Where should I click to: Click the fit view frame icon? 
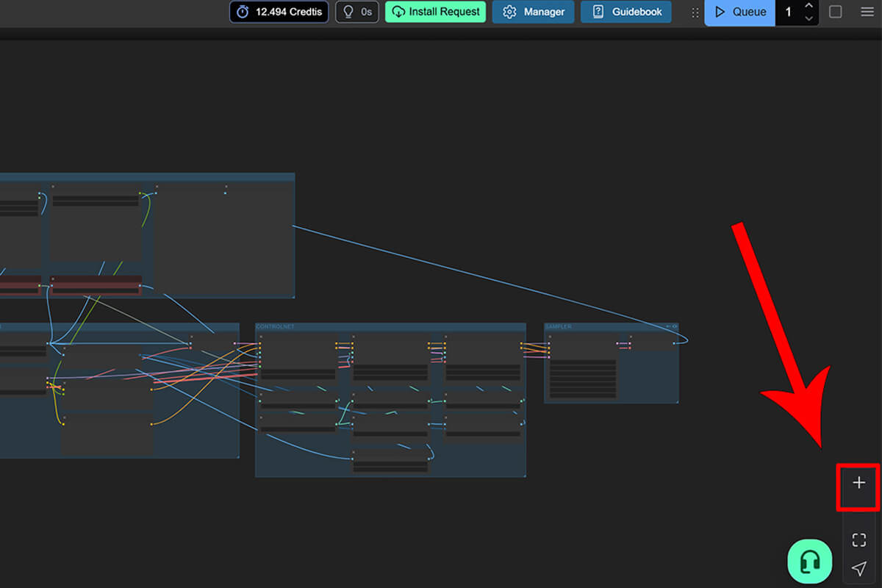(x=858, y=540)
